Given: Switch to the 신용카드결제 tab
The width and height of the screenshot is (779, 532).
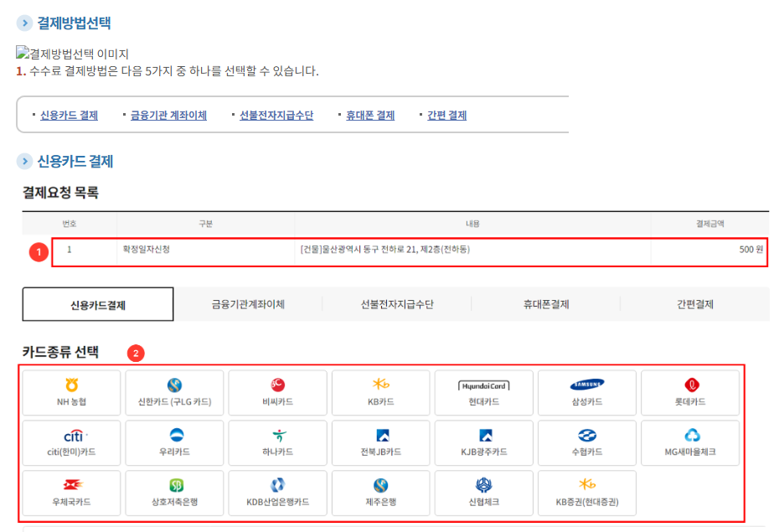Looking at the screenshot, I should (98, 304).
